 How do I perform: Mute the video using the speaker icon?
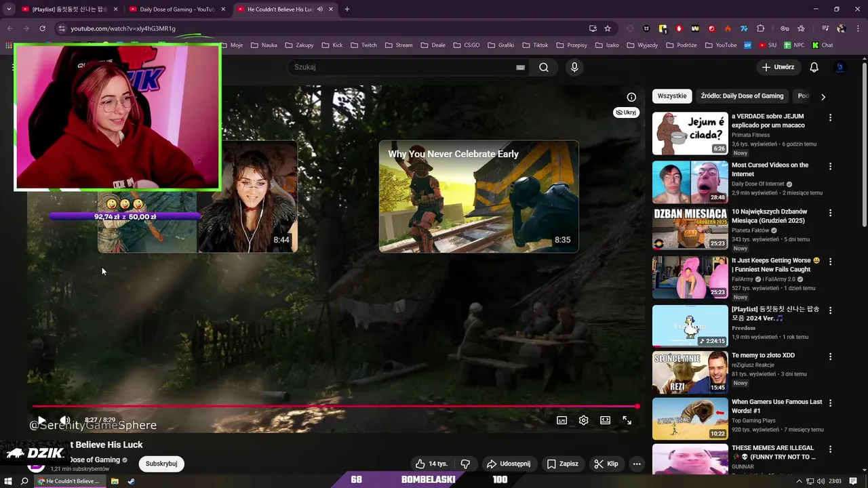65,420
